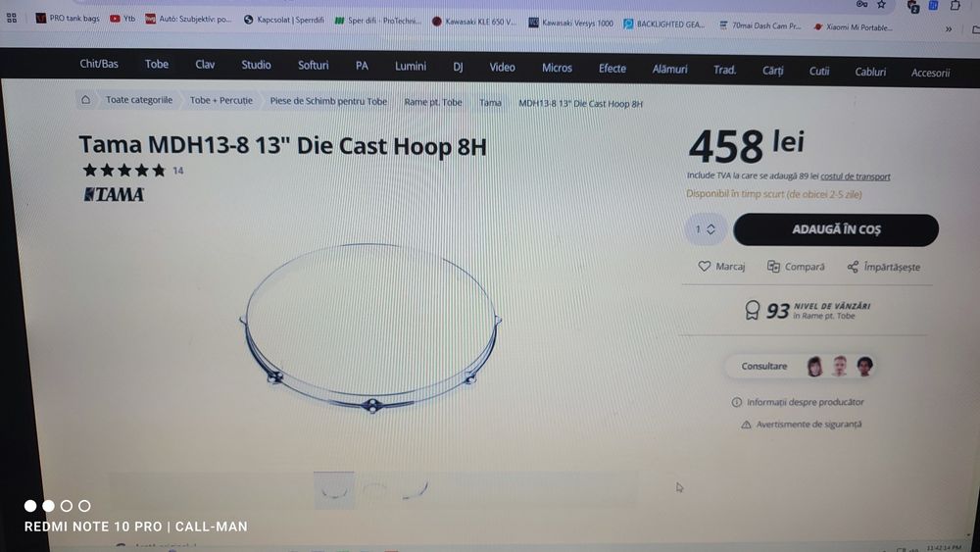Go to Rame pt. Tobe breadcrumb
Screen dimensions: 980x552
(x=432, y=102)
